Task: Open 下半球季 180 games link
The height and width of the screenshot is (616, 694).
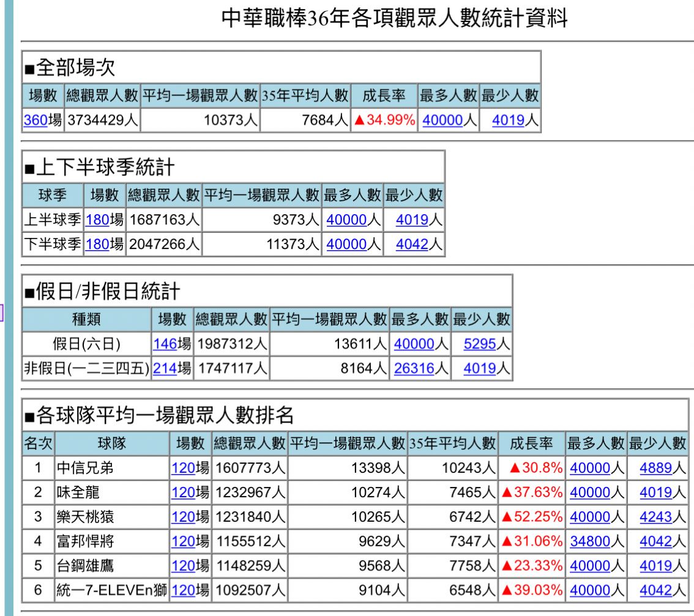Action: point(97,245)
